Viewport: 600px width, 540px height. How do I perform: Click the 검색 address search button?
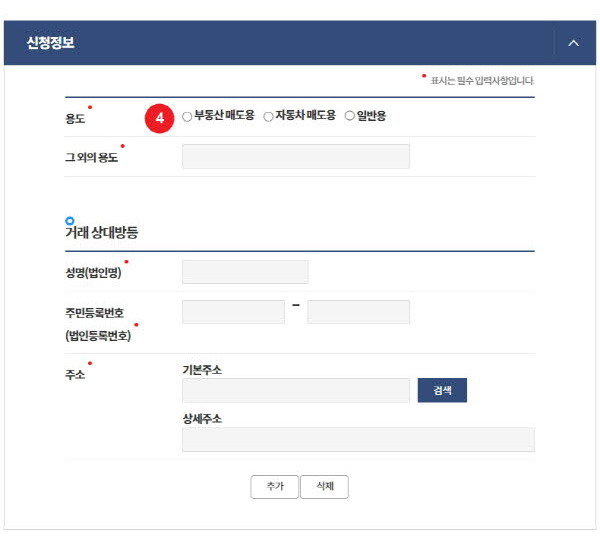442,390
